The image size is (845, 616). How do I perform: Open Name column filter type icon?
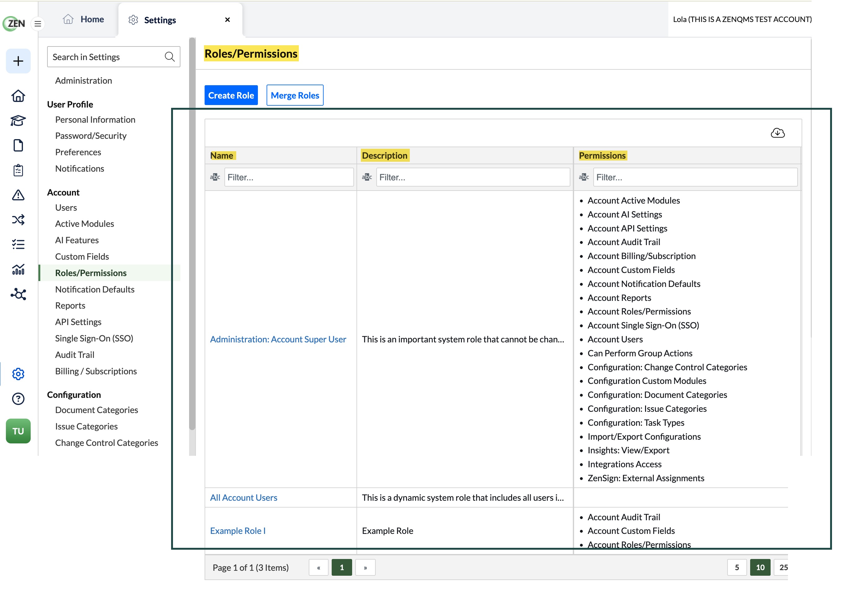[215, 177]
